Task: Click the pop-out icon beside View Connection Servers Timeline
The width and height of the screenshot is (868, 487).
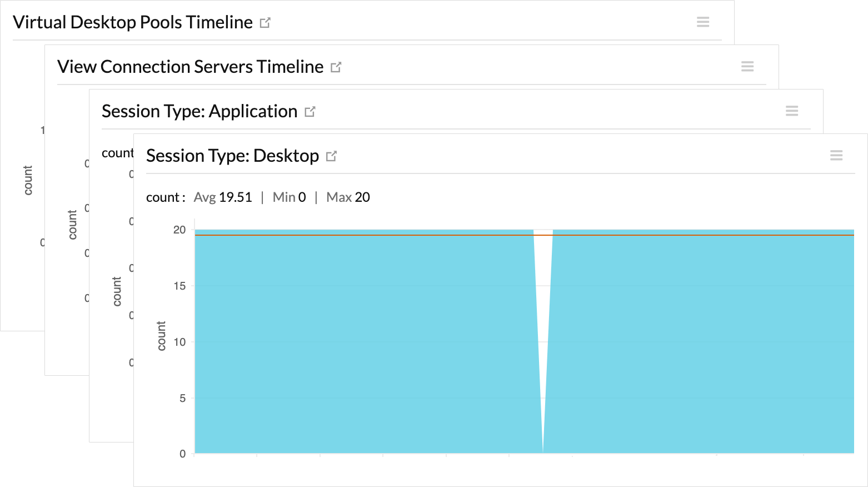Action: [336, 67]
